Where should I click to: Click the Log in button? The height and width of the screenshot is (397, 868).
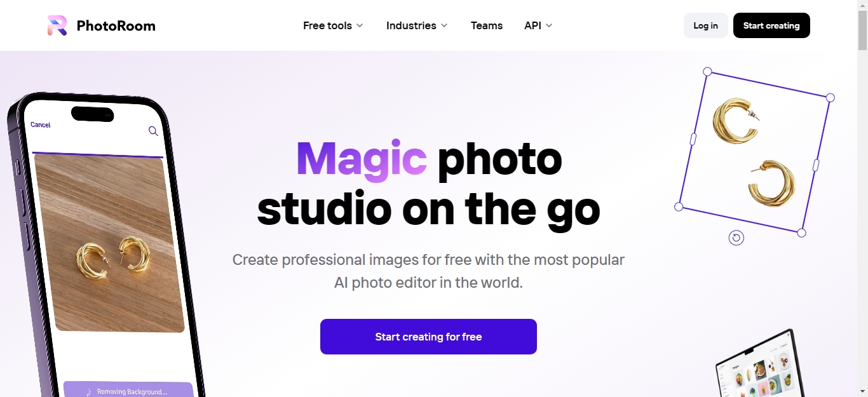(x=705, y=25)
